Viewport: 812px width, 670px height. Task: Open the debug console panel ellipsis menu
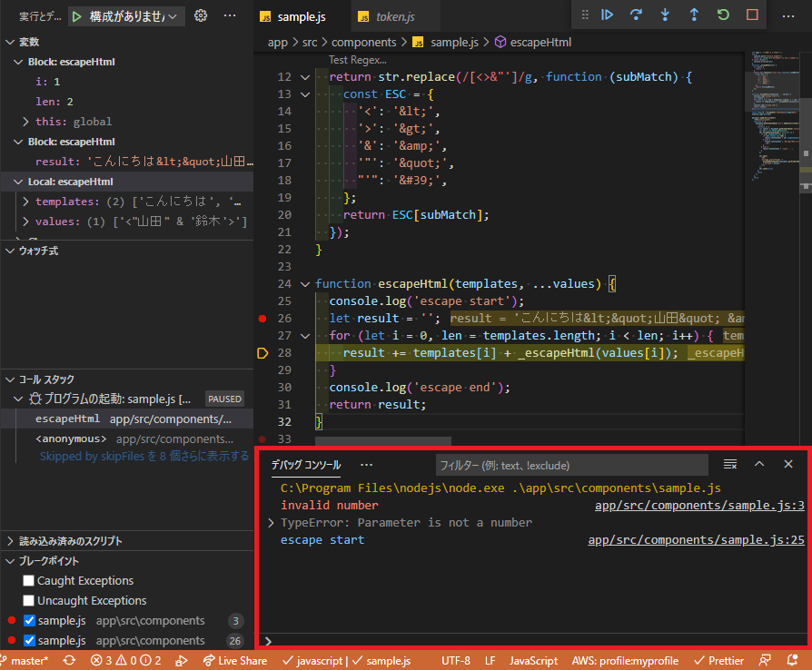(367, 465)
